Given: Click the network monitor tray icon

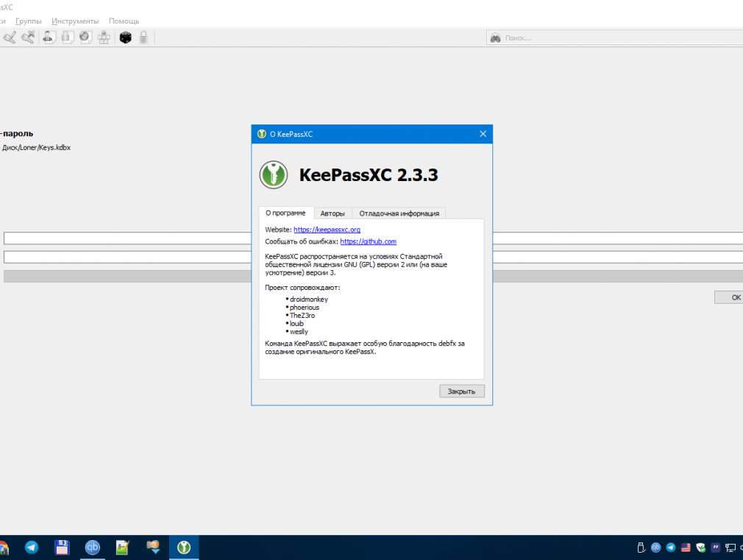Looking at the screenshot, I should pos(730,547).
